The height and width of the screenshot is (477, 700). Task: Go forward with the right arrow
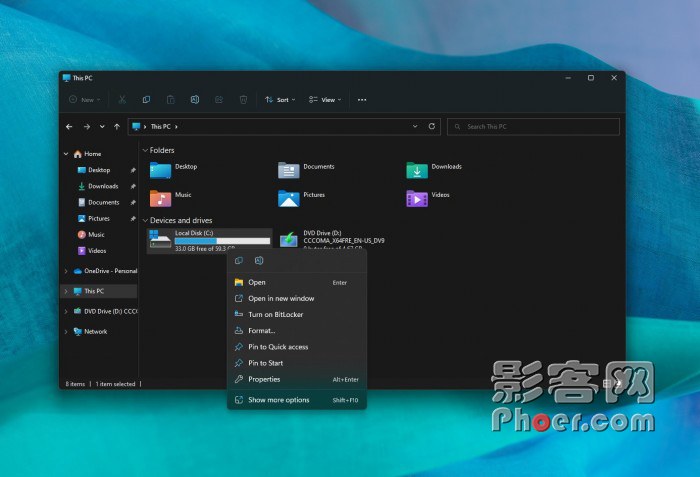coord(87,127)
